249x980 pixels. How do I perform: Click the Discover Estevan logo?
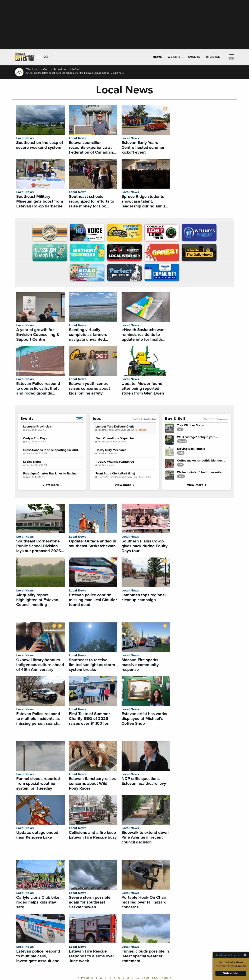(24, 57)
